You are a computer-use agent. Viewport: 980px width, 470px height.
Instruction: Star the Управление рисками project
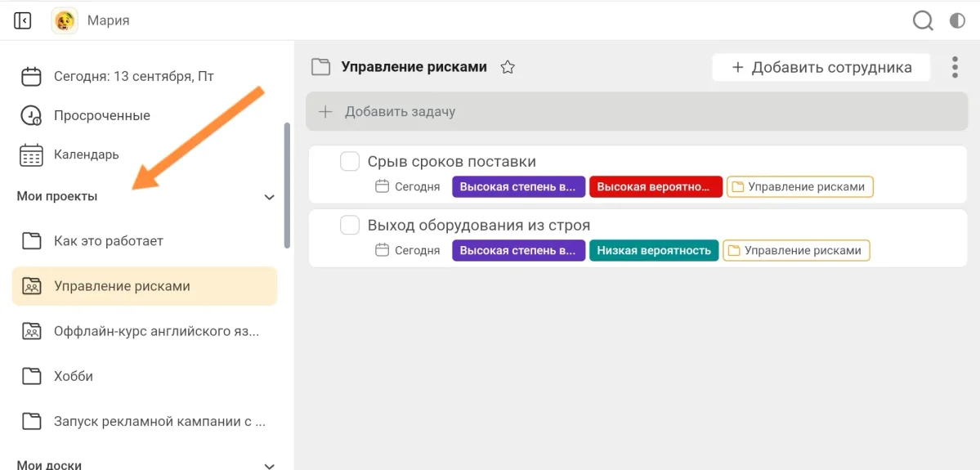tap(508, 67)
